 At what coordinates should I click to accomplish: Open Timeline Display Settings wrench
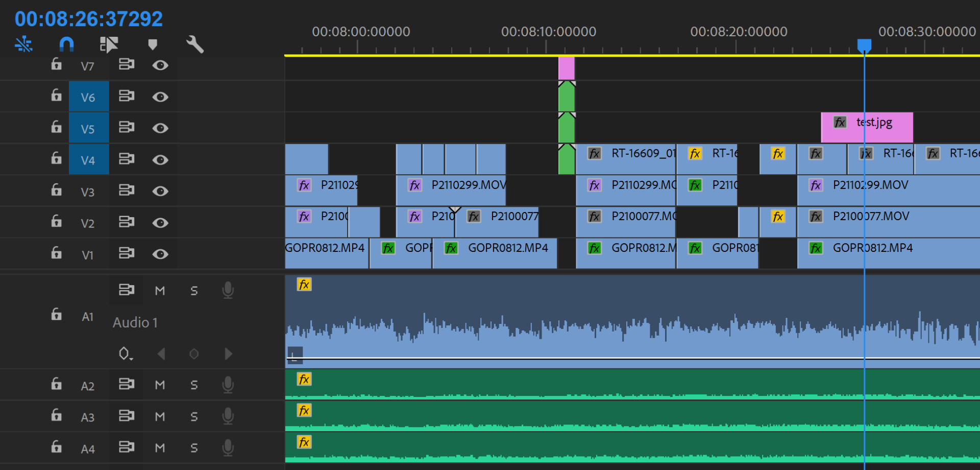pyautogui.click(x=195, y=44)
